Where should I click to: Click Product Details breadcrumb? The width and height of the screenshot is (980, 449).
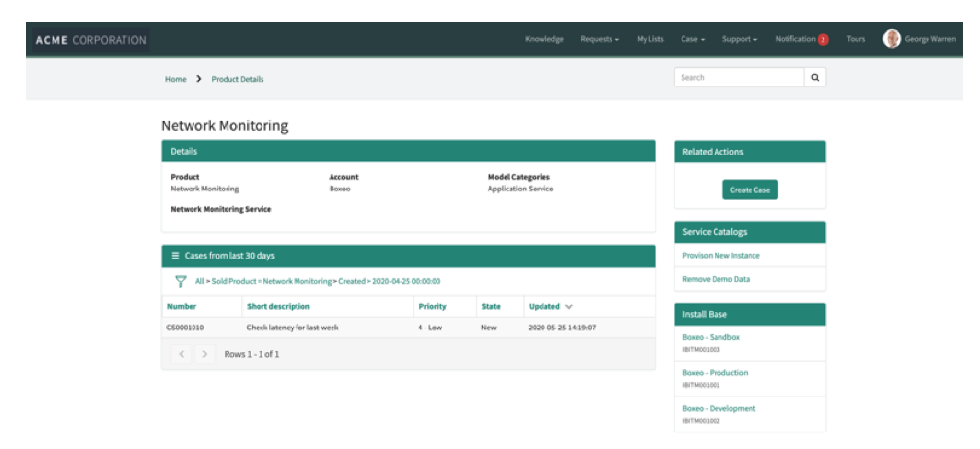pos(237,80)
